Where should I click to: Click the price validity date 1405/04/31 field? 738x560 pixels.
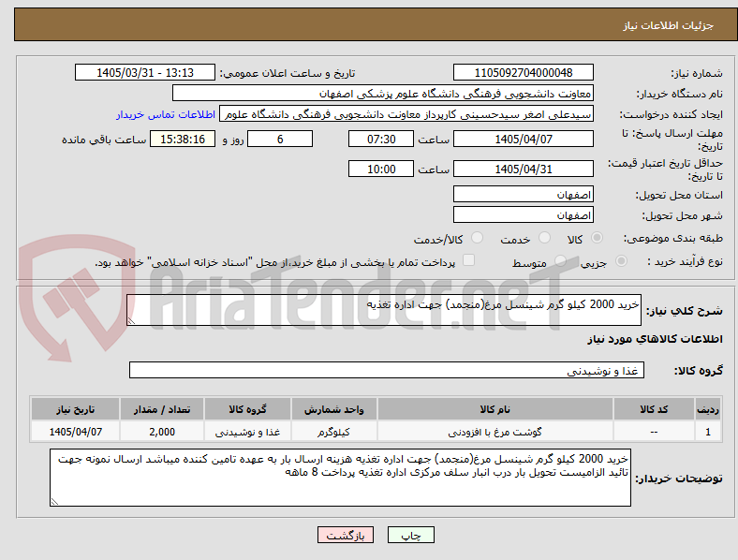[x=523, y=169]
